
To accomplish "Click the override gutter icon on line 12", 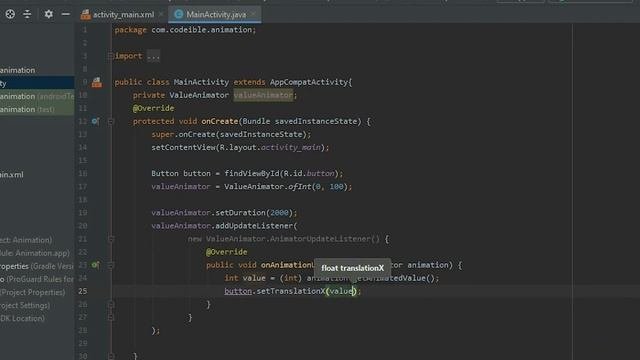I will pos(95,121).
